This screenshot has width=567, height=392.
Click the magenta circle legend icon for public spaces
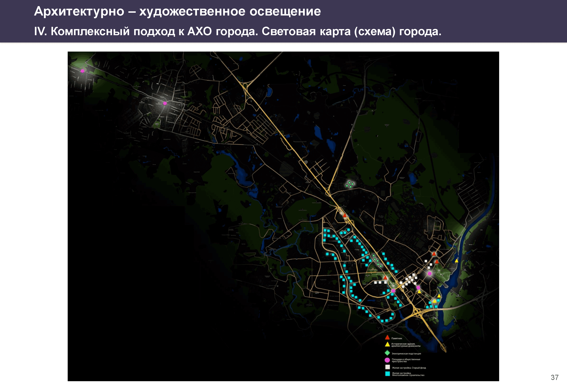tap(387, 360)
